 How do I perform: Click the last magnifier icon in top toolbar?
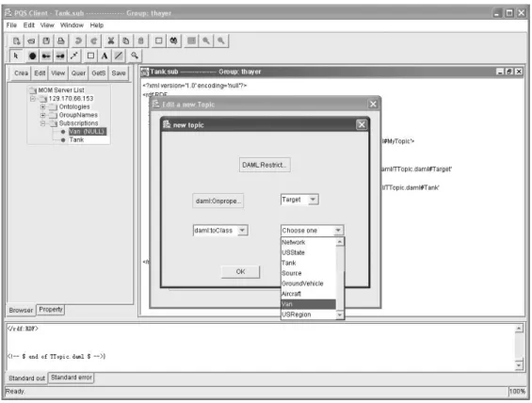coord(221,41)
